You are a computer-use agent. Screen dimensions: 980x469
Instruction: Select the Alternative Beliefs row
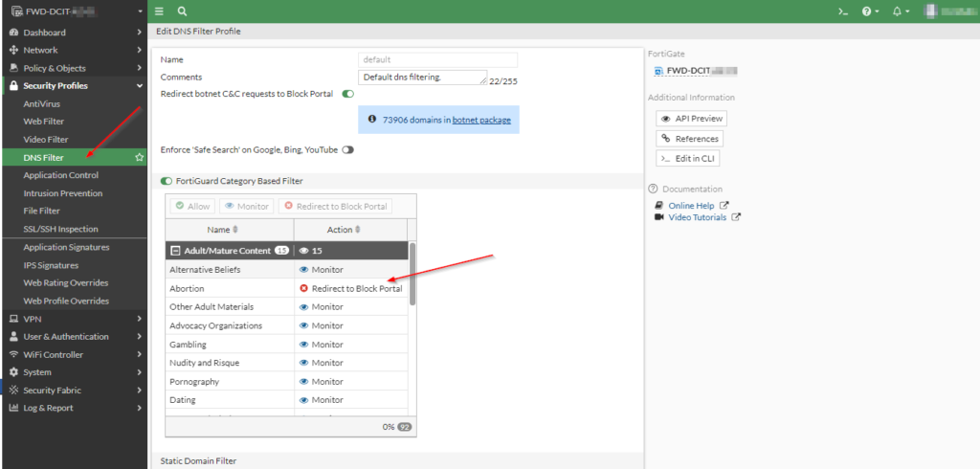(286, 270)
